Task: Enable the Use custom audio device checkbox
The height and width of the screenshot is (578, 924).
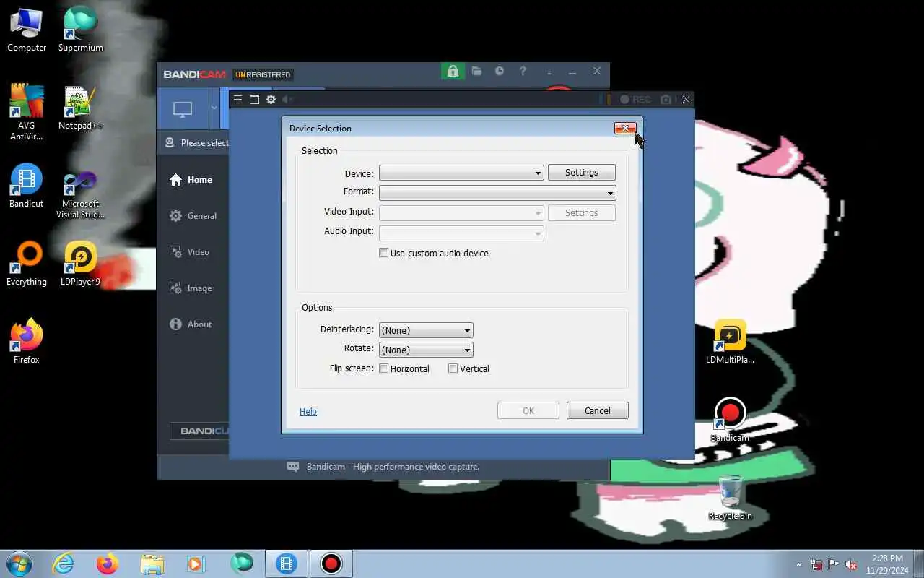Action: tap(384, 253)
